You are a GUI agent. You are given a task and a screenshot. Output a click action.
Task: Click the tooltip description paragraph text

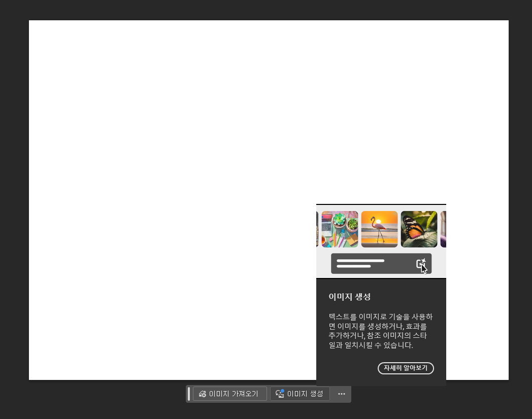pyautogui.click(x=381, y=331)
